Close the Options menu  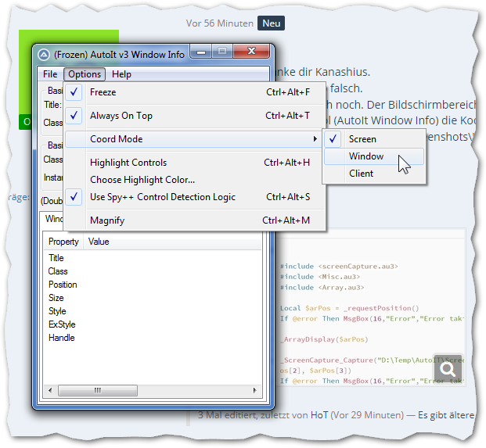pyautogui.click(x=84, y=74)
